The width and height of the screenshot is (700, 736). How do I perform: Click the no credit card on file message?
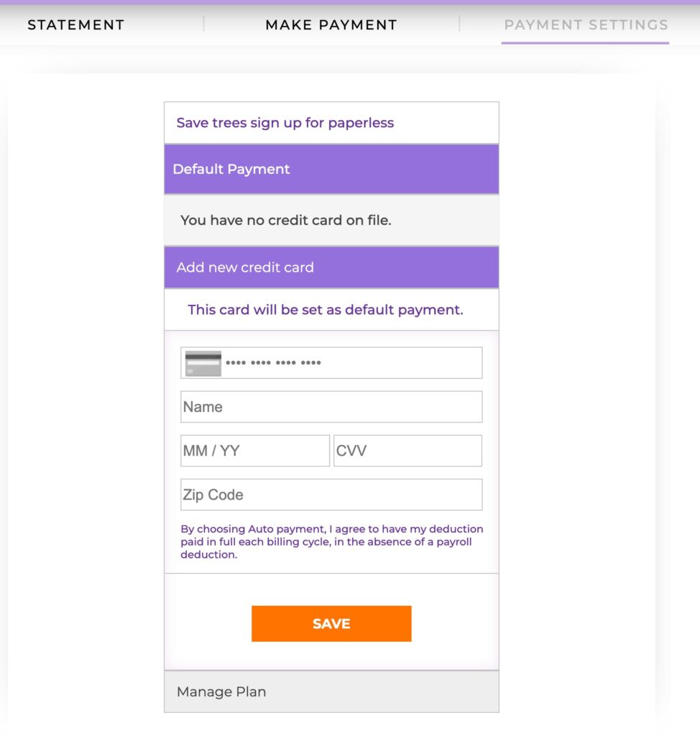(x=285, y=220)
